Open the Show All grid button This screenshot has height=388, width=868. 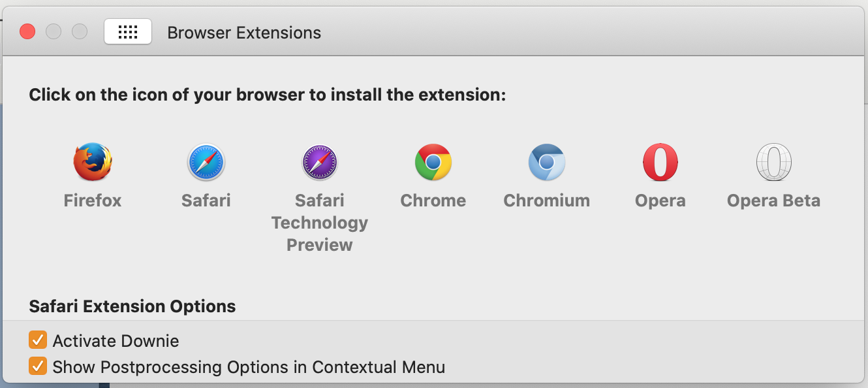pos(128,31)
